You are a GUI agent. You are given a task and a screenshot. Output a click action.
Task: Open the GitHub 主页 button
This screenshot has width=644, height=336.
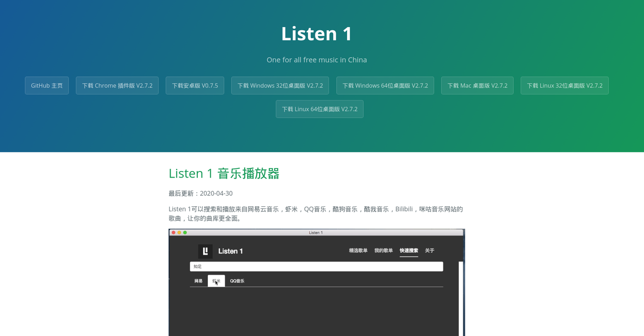tap(47, 86)
